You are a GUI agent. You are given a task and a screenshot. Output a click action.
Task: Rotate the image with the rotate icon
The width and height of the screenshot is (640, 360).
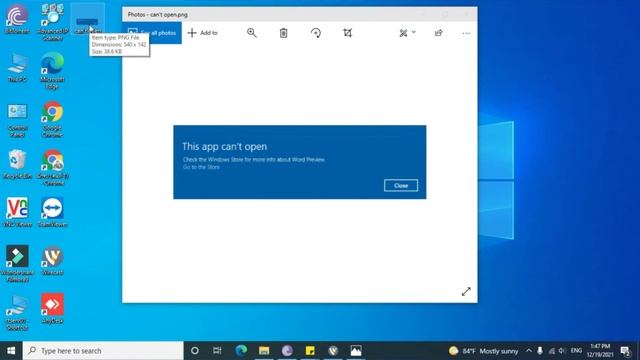point(316,33)
